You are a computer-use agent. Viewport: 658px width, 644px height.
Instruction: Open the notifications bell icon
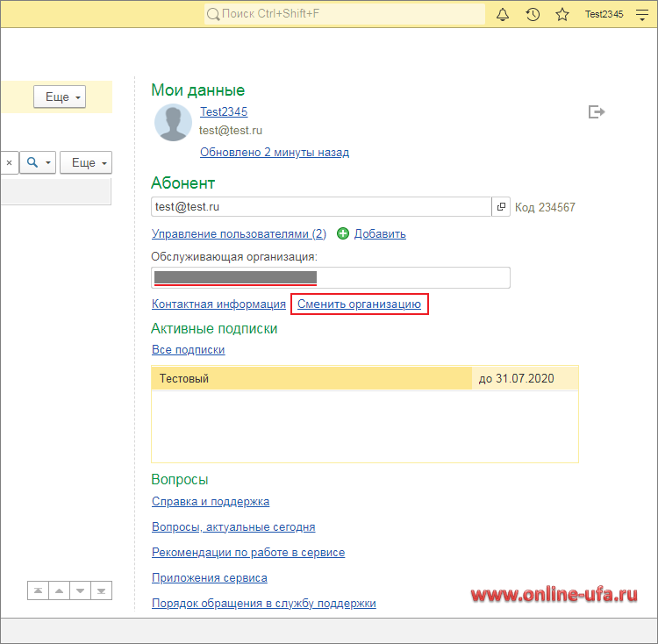(x=503, y=15)
